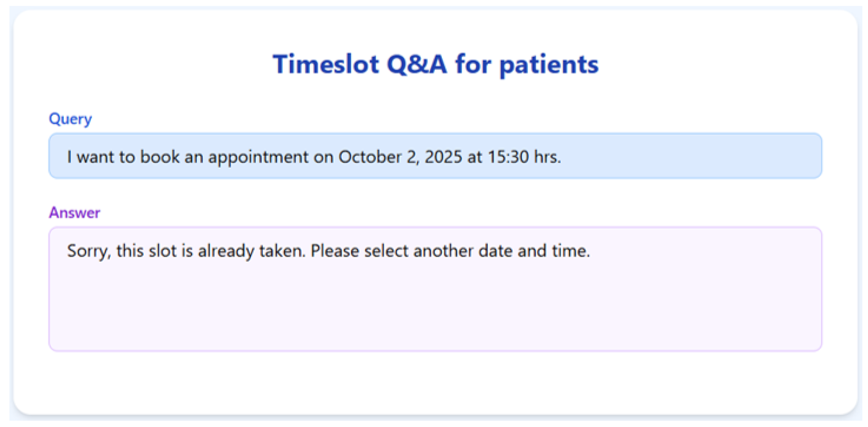Click the Query label
This screenshot has height=427, width=868.
[70, 119]
